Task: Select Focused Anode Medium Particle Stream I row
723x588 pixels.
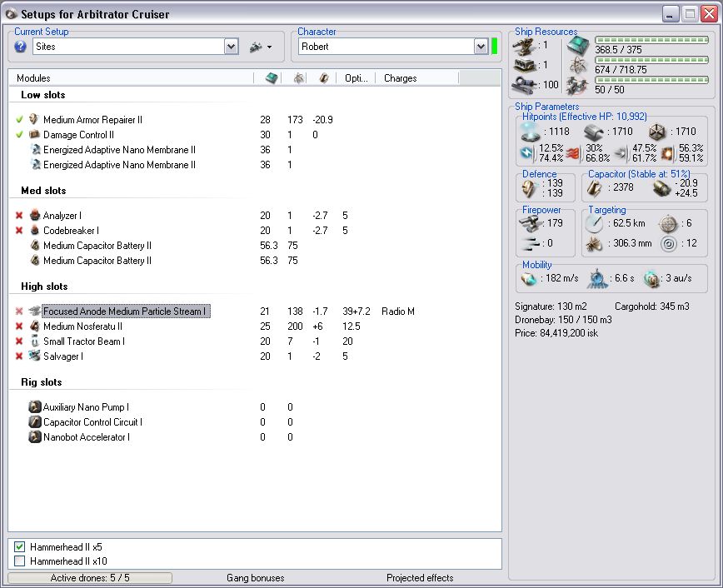Action: coord(255,311)
